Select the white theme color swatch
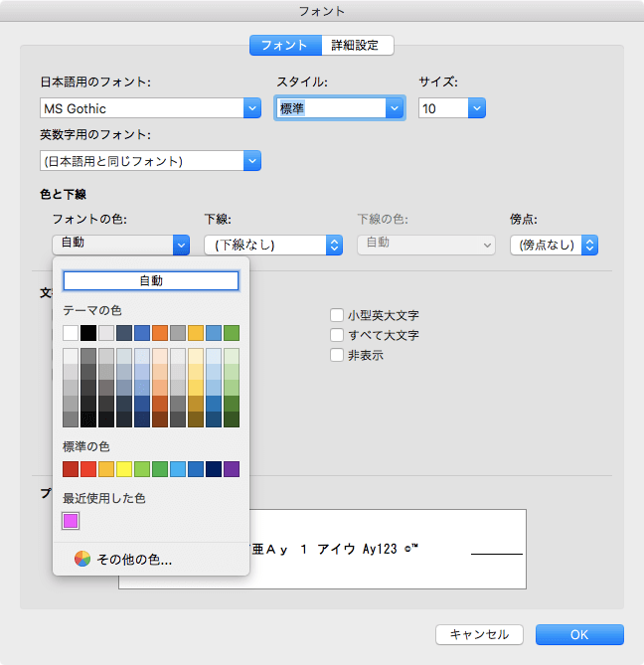Viewport: 644px width, 665px height. click(x=71, y=333)
